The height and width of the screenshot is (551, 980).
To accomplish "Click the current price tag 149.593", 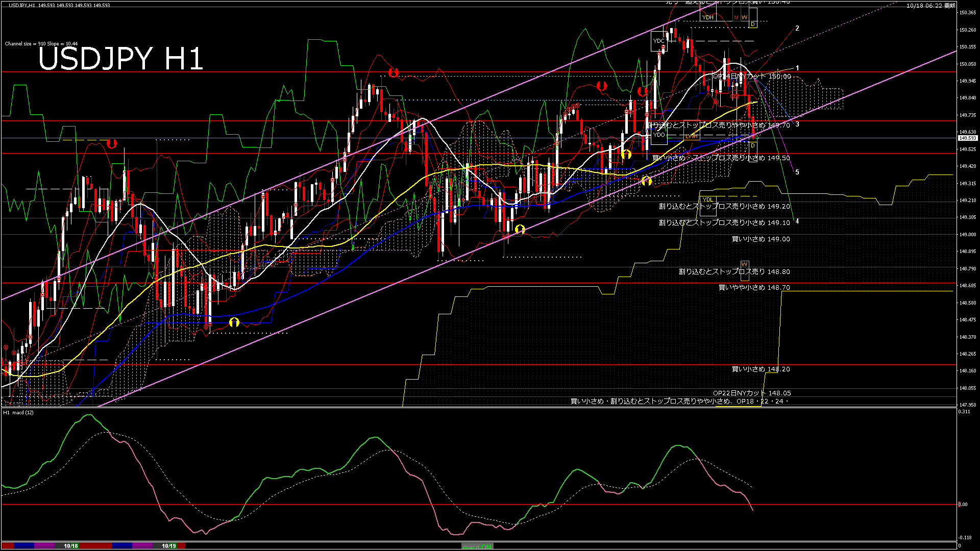I will [967, 138].
